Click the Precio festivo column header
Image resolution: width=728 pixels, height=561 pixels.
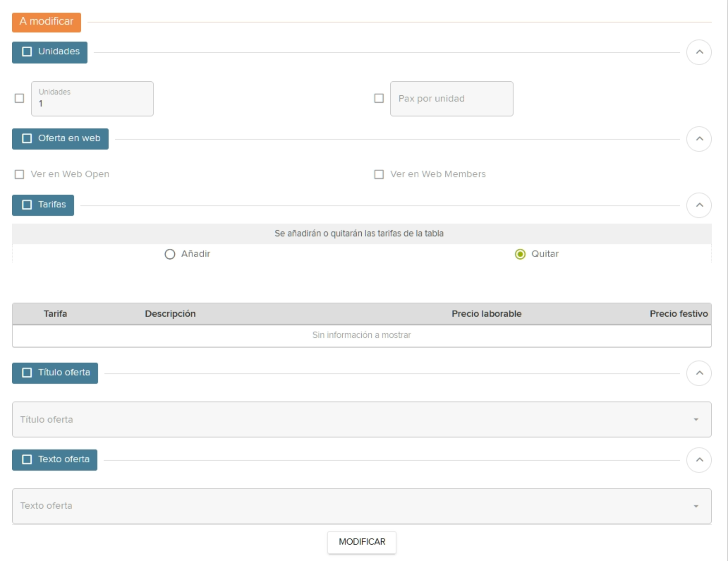679,314
